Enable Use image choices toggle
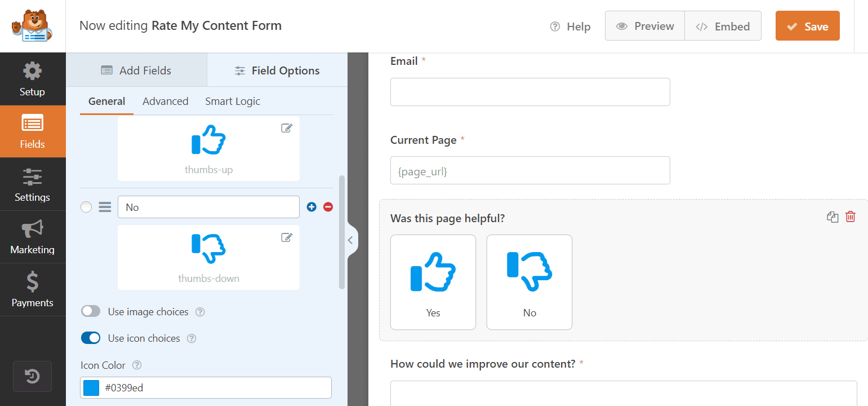Image resolution: width=868 pixels, height=406 pixels. point(91,311)
